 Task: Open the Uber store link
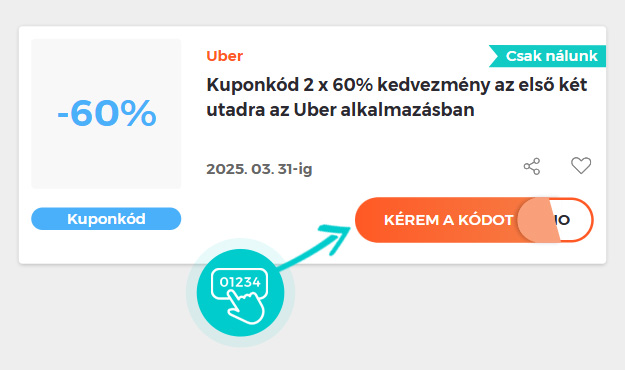[224, 56]
